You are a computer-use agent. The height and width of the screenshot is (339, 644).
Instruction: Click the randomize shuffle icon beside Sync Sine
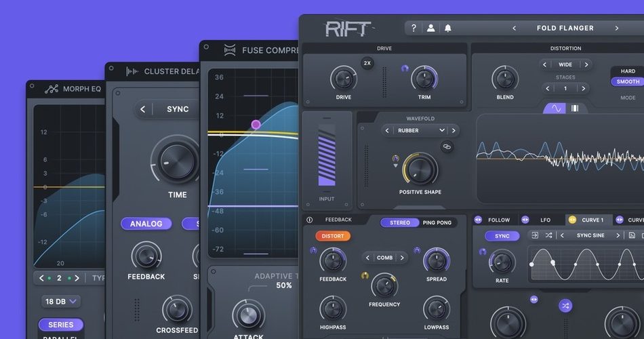[x=548, y=235]
